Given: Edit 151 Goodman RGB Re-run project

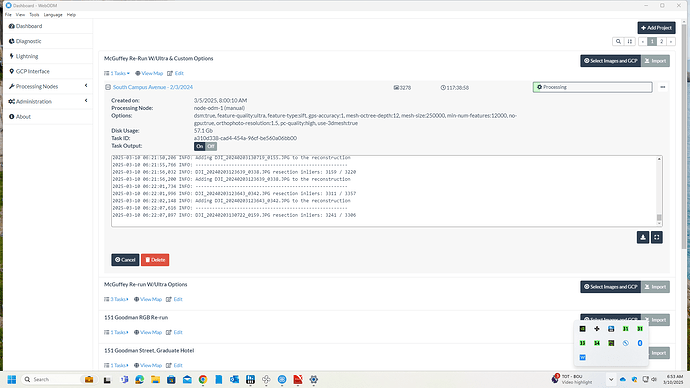Looking at the screenshot, I should pos(174,332).
